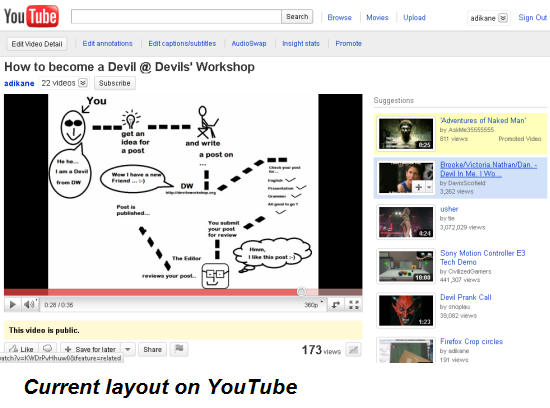Image resolution: width=550 pixels, height=408 pixels.
Task: Open the Browse link
Action: coord(339,18)
